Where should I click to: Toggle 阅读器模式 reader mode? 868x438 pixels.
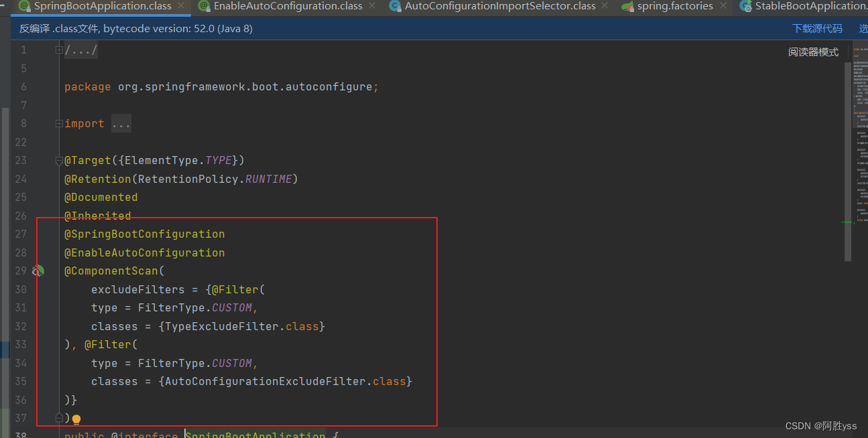pyautogui.click(x=813, y=52)
